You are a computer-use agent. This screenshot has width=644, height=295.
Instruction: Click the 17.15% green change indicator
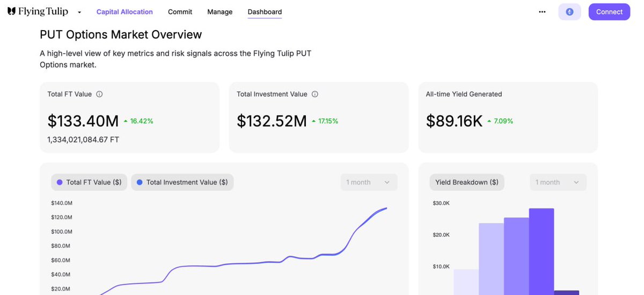325,121
